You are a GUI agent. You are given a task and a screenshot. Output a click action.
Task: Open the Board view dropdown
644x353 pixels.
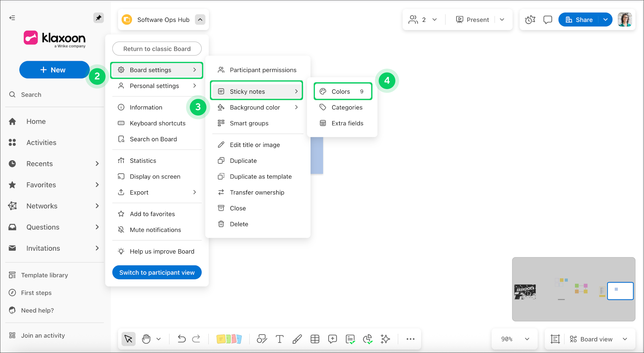[595, 339]
